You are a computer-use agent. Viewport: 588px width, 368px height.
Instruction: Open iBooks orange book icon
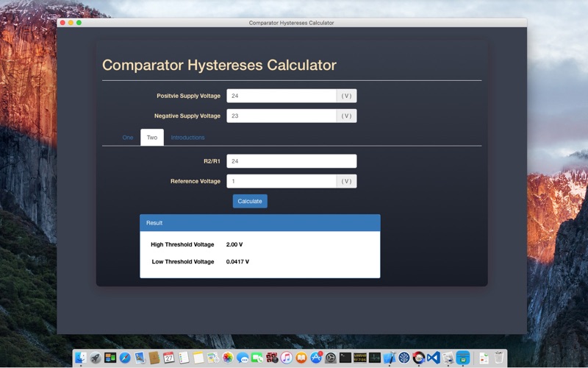[x=301, y=358]
